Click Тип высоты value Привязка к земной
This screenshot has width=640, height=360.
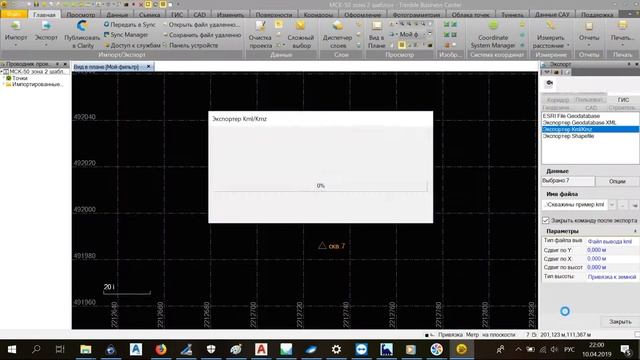[x=612, y=277]
